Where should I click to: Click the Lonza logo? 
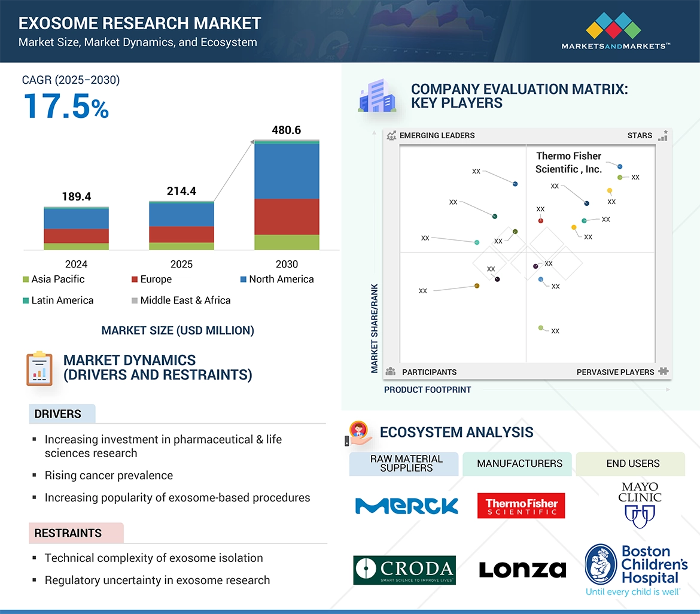[522, 570]
